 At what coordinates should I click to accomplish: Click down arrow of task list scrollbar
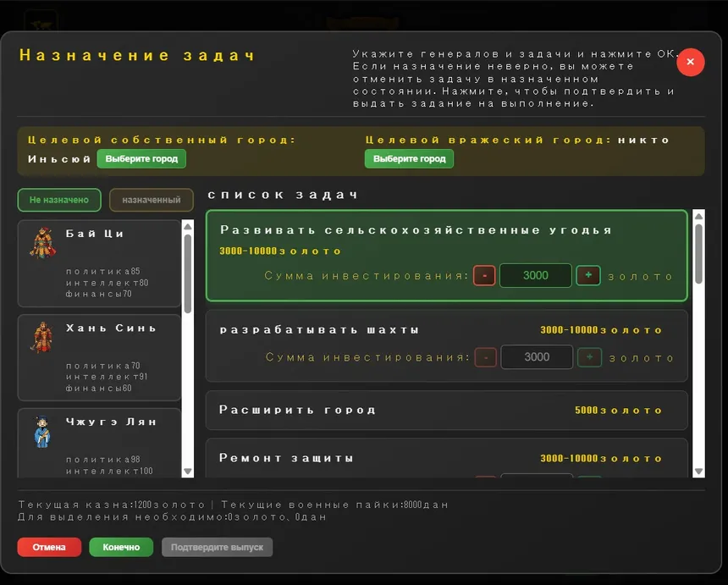tap(698, 472)
